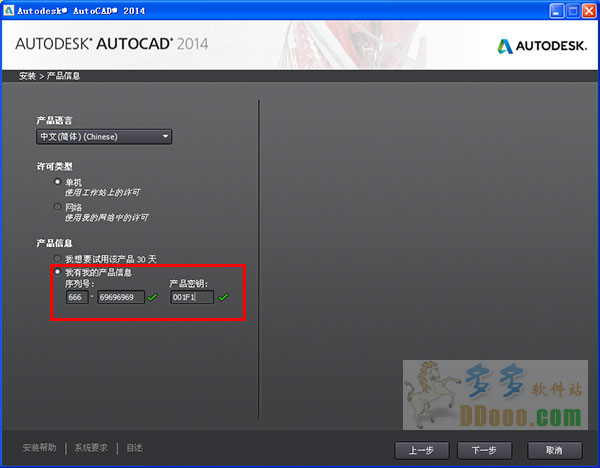Select the 单机 standalone license radio
The height and width of the screenshot is (468, 600).
click(57, 182)
